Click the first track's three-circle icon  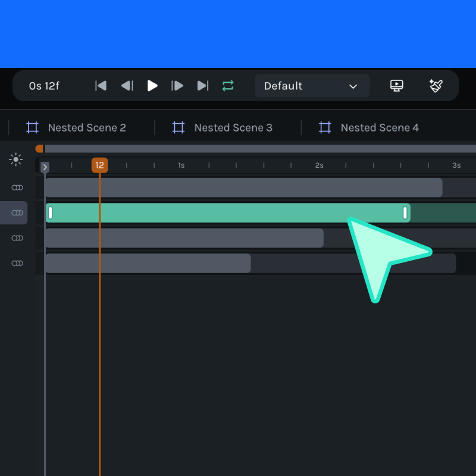pos(17,187)
